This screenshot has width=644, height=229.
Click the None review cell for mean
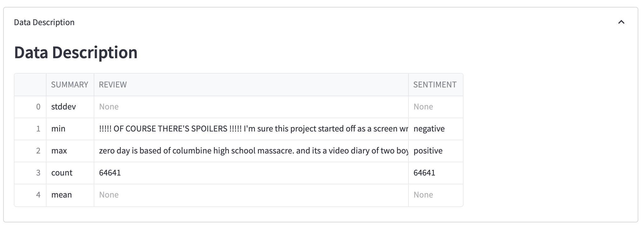tap(109, 195)
